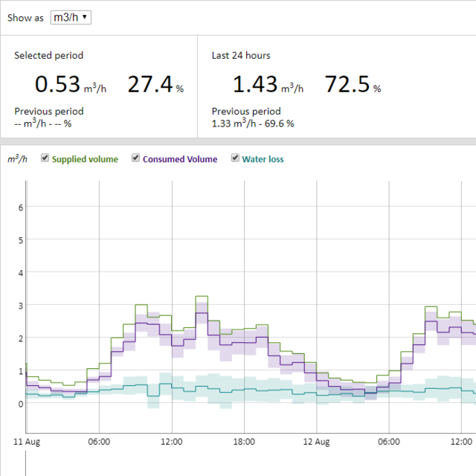This screenshot has height=476, width=476.
Task: Click the 72.5 % last 24 hours percentage
Action: point(347,85)
